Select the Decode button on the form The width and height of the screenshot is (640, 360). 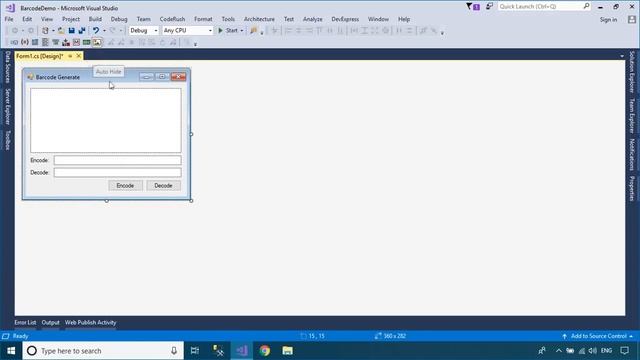(x=163, y=186)
